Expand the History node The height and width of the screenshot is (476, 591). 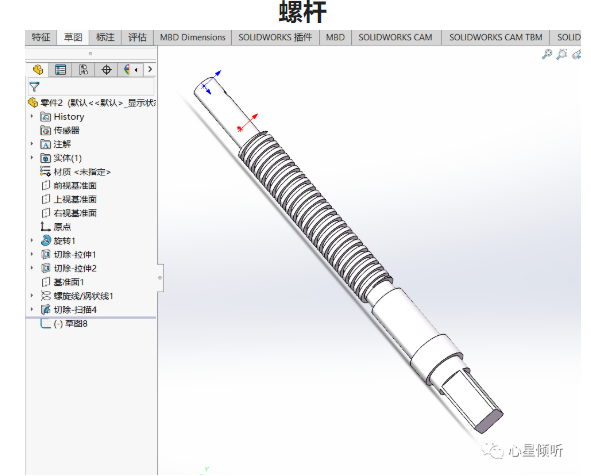coord(32,116)
